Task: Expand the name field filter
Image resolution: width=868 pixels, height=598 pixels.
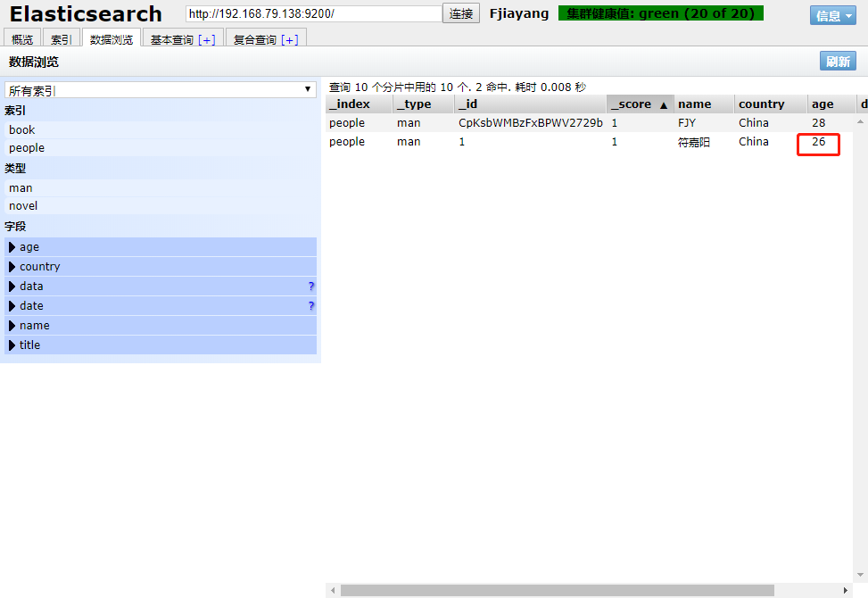Action: click(12, 326)
